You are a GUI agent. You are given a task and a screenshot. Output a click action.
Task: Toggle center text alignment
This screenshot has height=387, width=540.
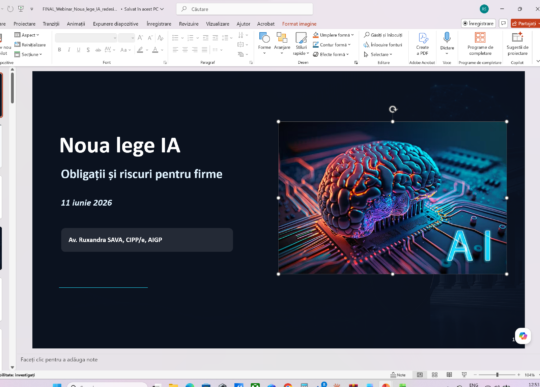(x=185, y=50)
